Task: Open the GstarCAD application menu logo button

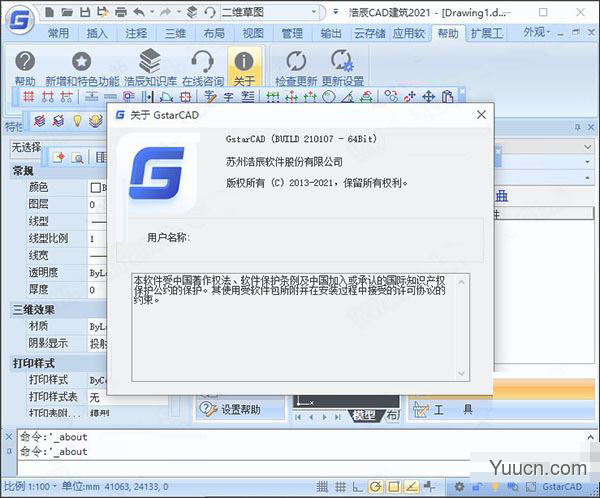Action: click(20, 20)
